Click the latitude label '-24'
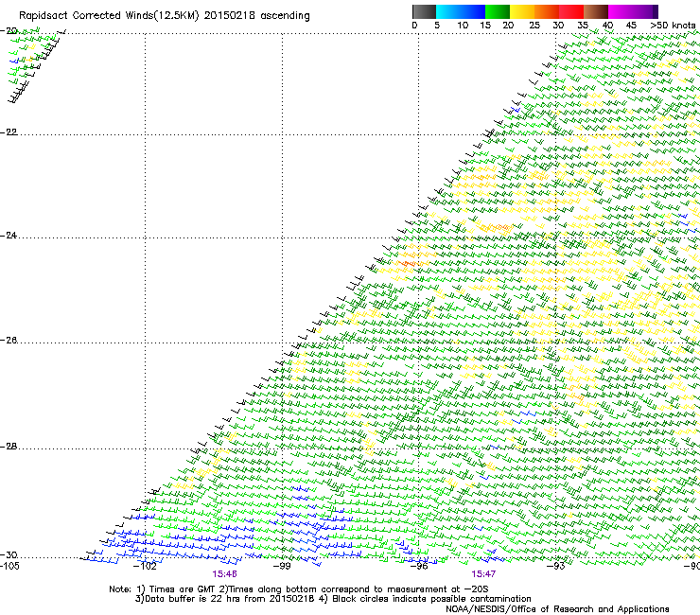The height and width of the screenshot is (615, 700). [x=9, y=236]
